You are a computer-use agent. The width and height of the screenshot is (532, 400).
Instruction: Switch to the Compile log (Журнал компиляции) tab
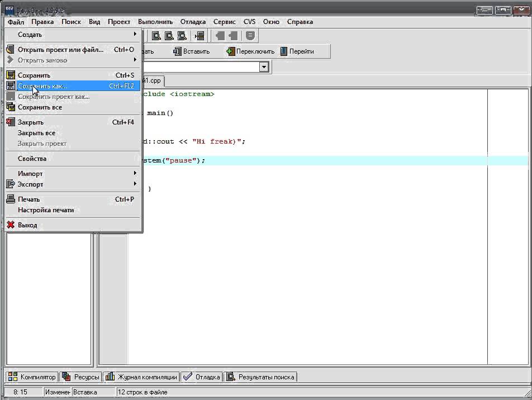tap(141, 377)
